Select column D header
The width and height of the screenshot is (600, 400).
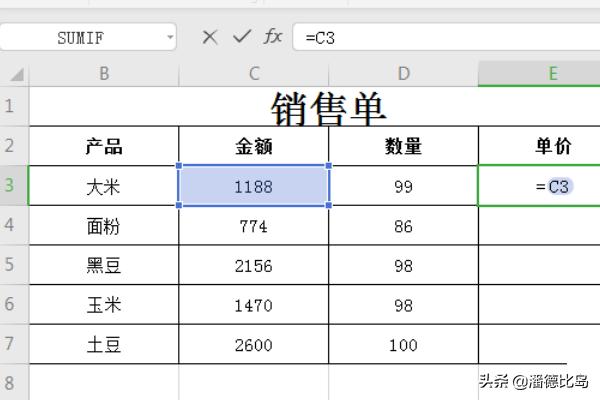coord(403,73)
